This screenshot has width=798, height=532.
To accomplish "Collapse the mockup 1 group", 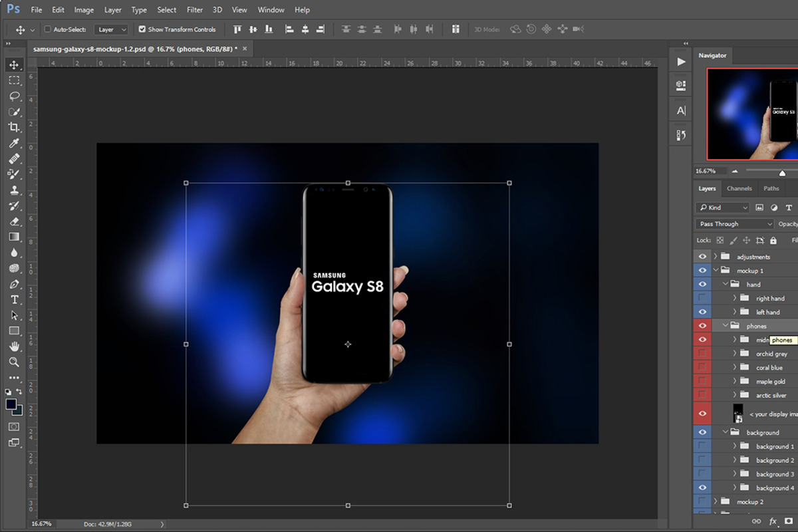I will pos(716,270).
